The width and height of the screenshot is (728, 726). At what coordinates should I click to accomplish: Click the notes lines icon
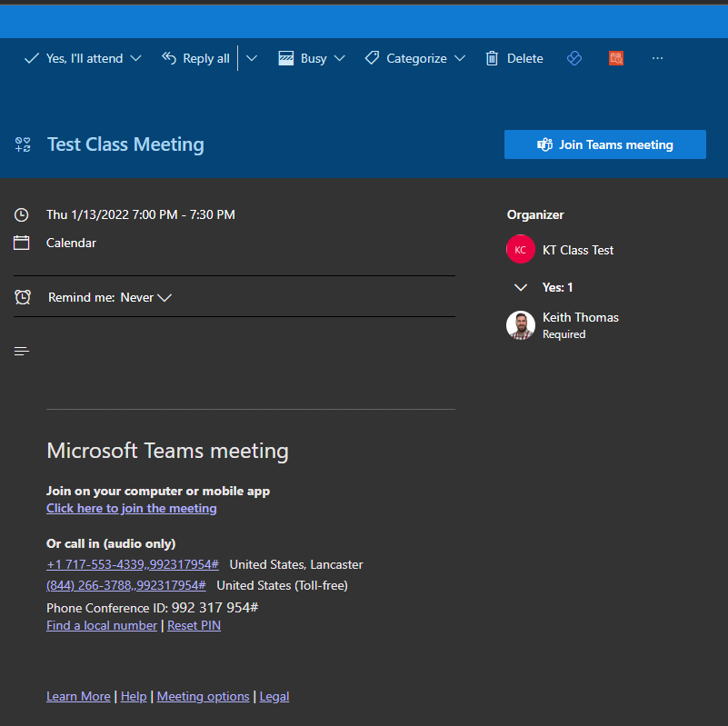(21, 352)
